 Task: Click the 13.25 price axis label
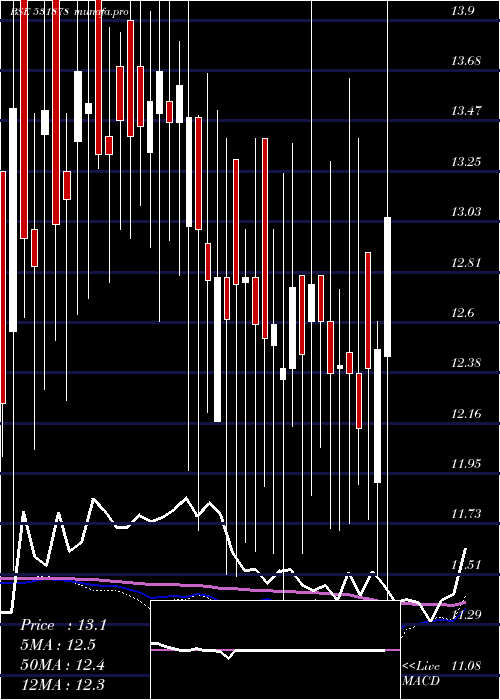(466, 161)
